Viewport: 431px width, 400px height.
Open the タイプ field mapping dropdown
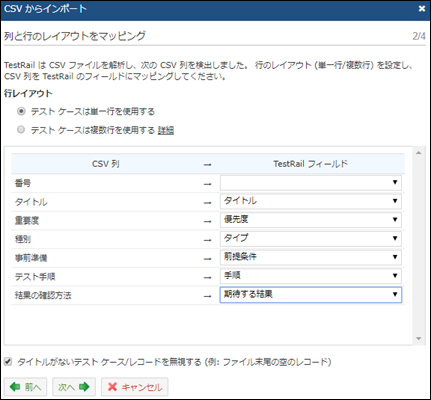311,239
